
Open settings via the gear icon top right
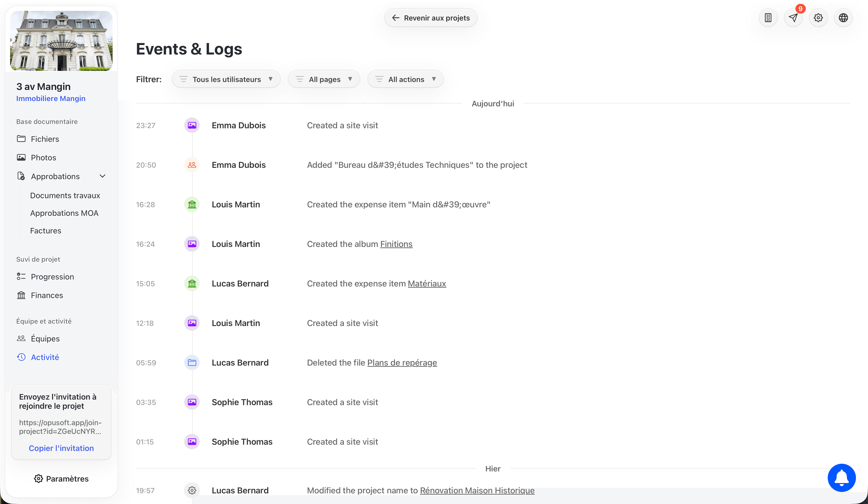818,18
